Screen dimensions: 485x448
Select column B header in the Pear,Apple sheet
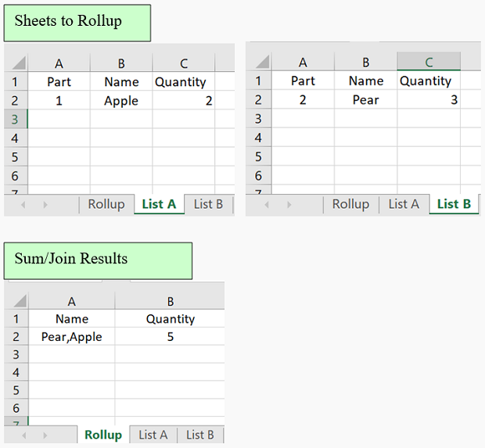click(170, 301)
